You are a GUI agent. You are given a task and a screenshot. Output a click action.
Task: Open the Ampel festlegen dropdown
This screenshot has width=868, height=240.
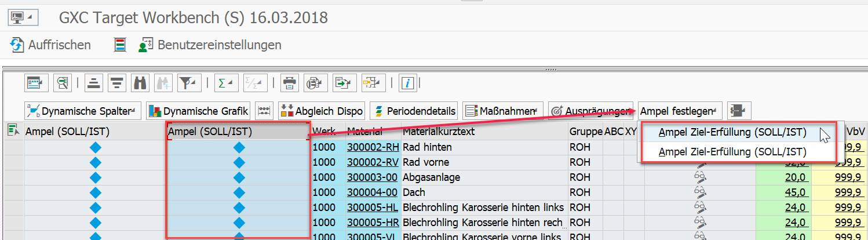pos(680,110)
